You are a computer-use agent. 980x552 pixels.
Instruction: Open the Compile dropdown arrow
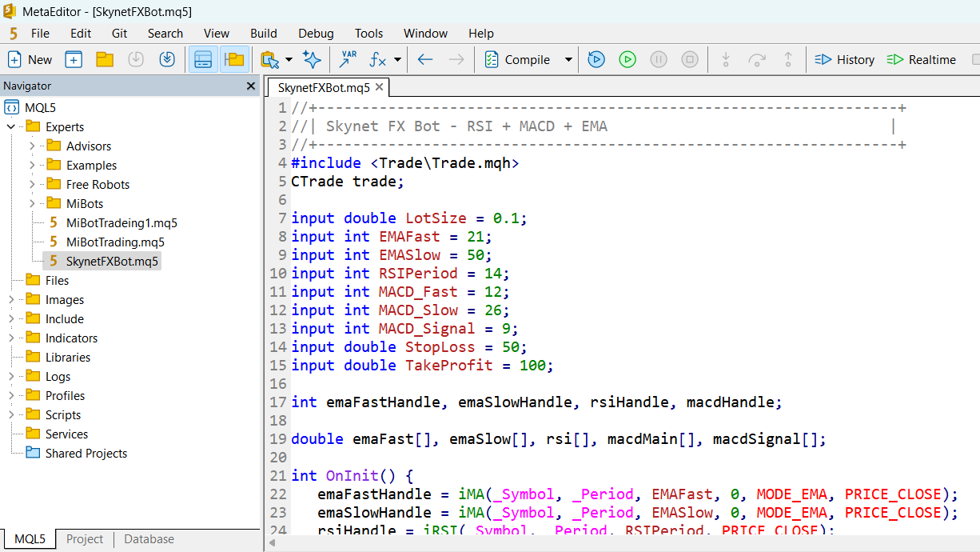(x=568, y=59)
